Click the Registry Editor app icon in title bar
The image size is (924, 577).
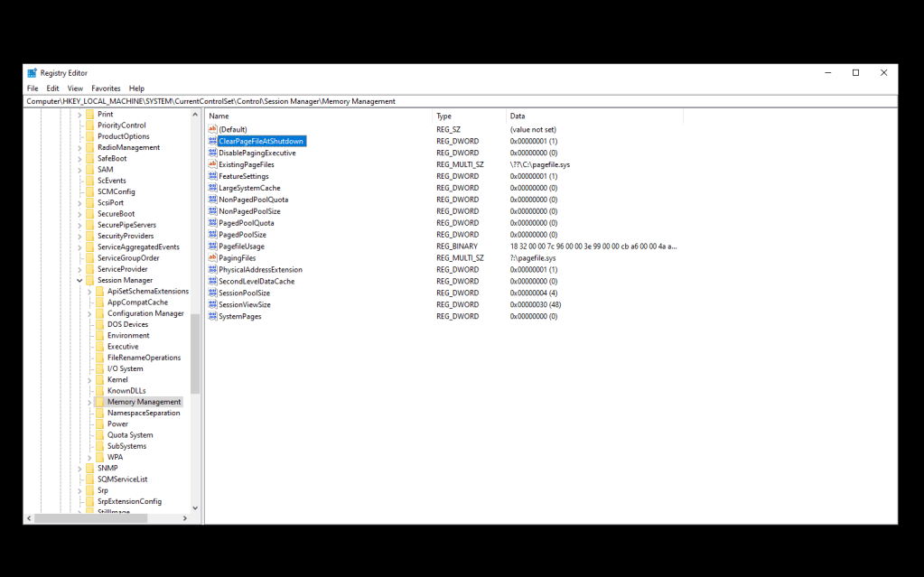pos(33,73)
